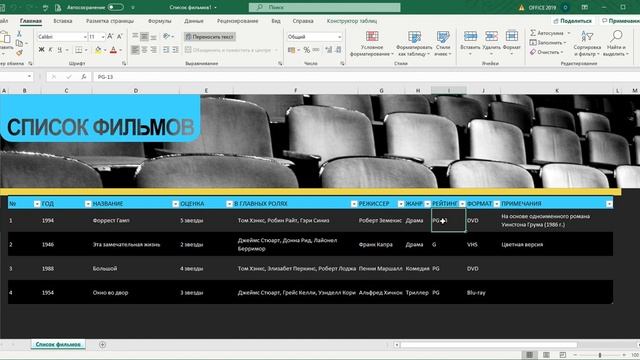
Task: Align cell text to the right
Action: click(x=154, y=50)
